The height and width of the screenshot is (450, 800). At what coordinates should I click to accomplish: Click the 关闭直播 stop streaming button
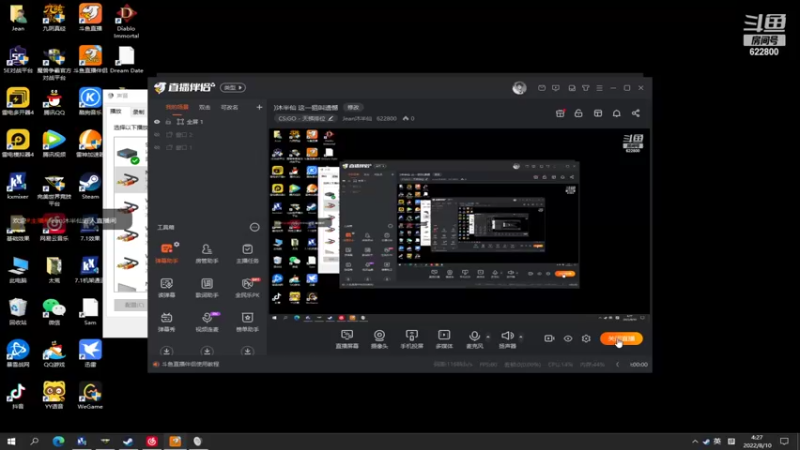621,339
